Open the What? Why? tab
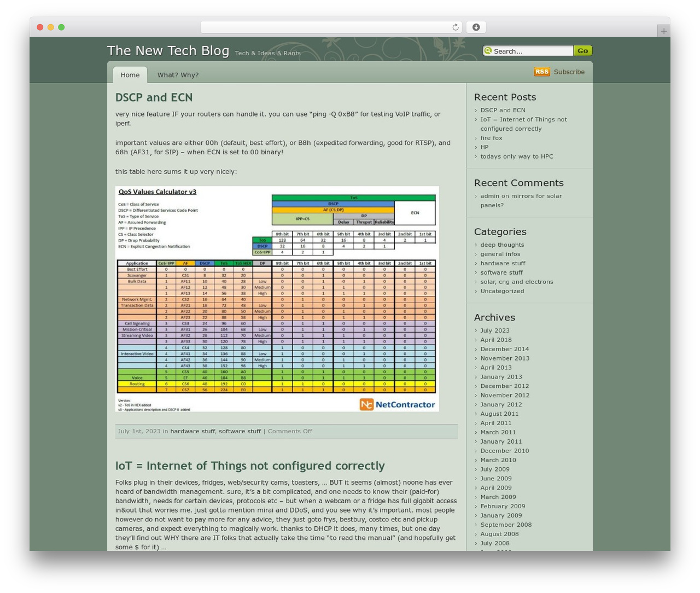 coord(178,75)
